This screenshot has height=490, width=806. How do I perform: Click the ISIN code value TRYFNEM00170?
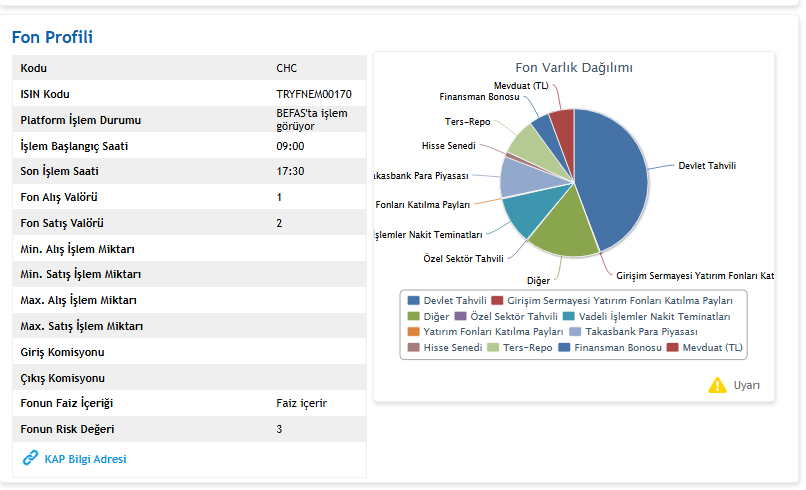point(314,94)
